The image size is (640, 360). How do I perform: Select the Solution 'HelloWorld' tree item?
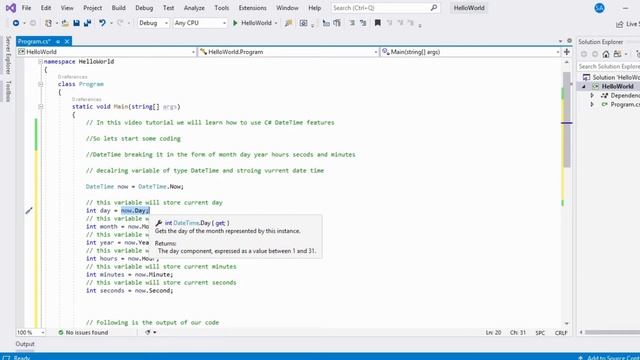(611, 78)
